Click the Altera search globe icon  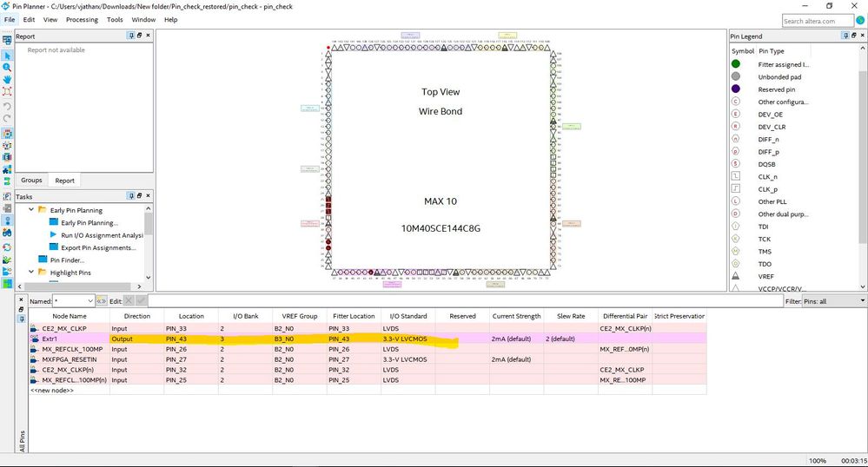pyautogui.click(x=860, y=21)
